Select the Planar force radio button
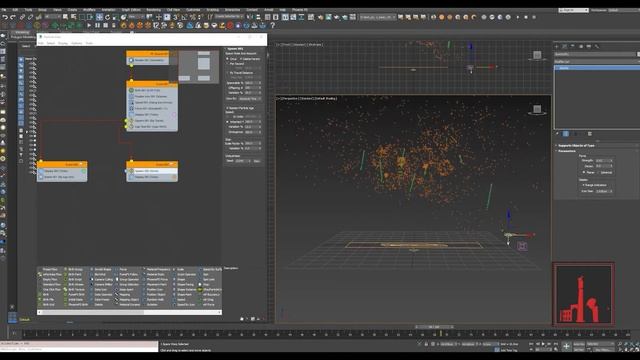Image resolution: width=640 pixels, height=360 pixels. [584, 173]
